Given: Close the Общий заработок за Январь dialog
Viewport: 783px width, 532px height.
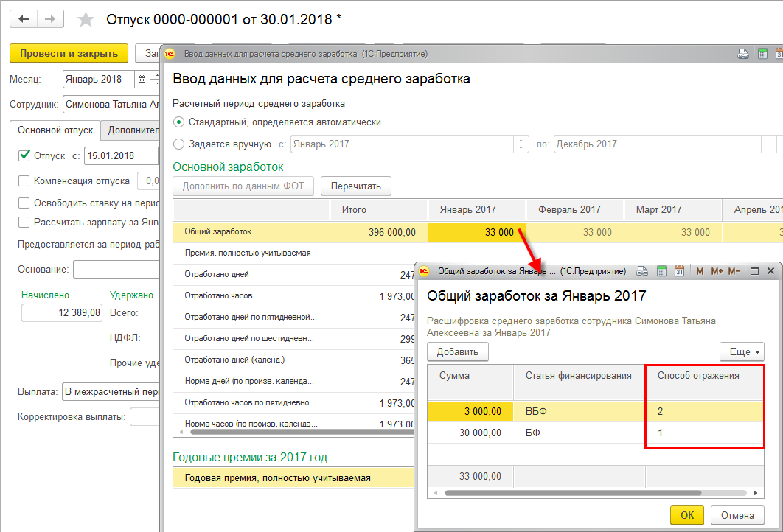Looking at the screenshot, I should (x=770, y=271).
